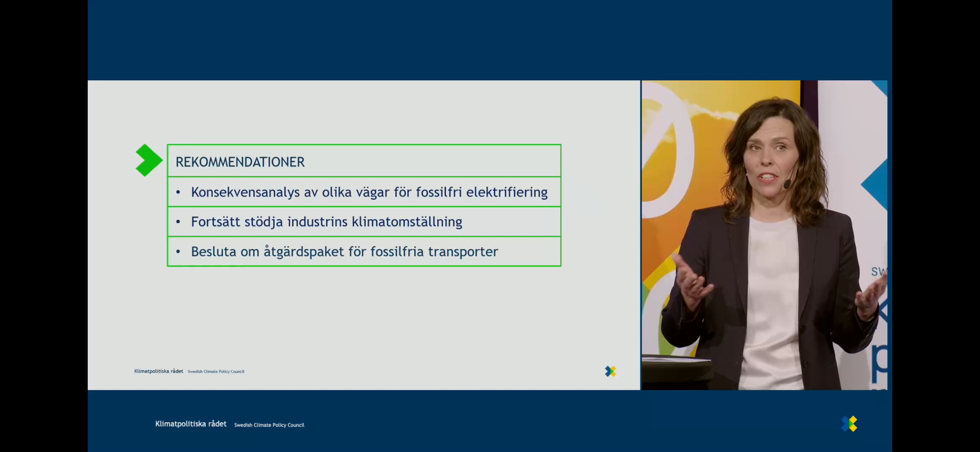Click the bullet point before Fortsätt stödja
This screenshot has height=452, width=980.
[178, 222]
